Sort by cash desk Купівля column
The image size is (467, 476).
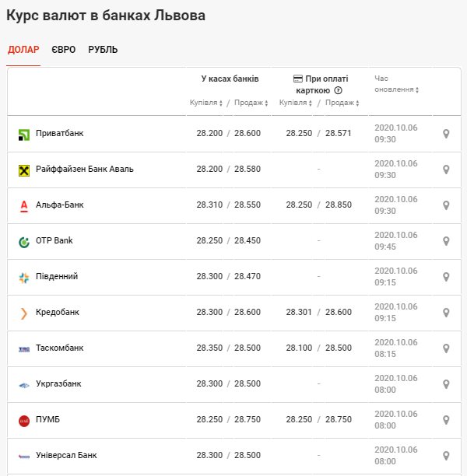[x=206, y=103]
